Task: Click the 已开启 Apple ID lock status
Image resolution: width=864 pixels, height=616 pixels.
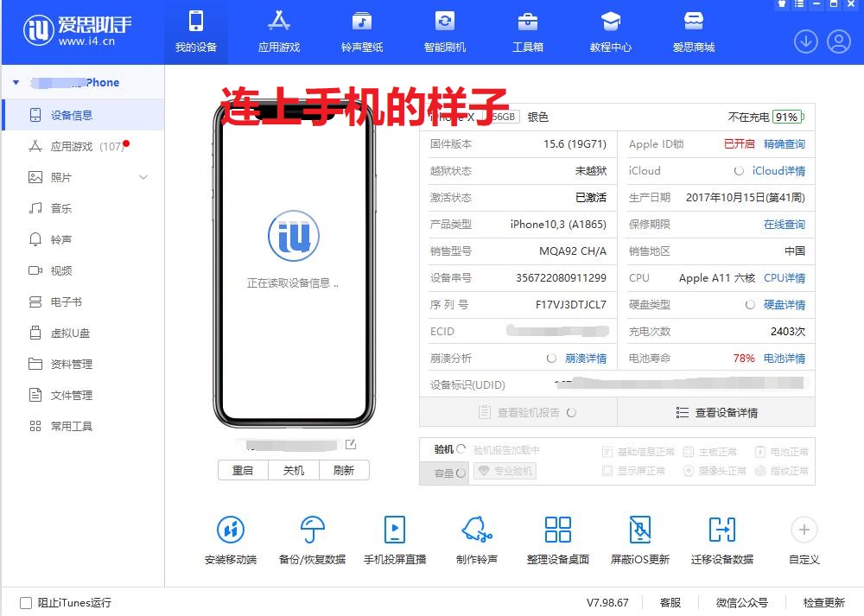Action: [739, 143]
